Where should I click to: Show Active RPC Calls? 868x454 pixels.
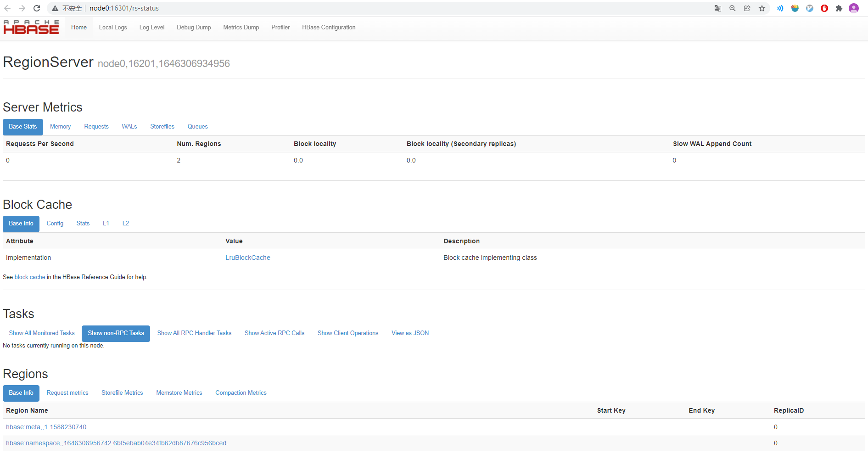(x=274, y=333)
